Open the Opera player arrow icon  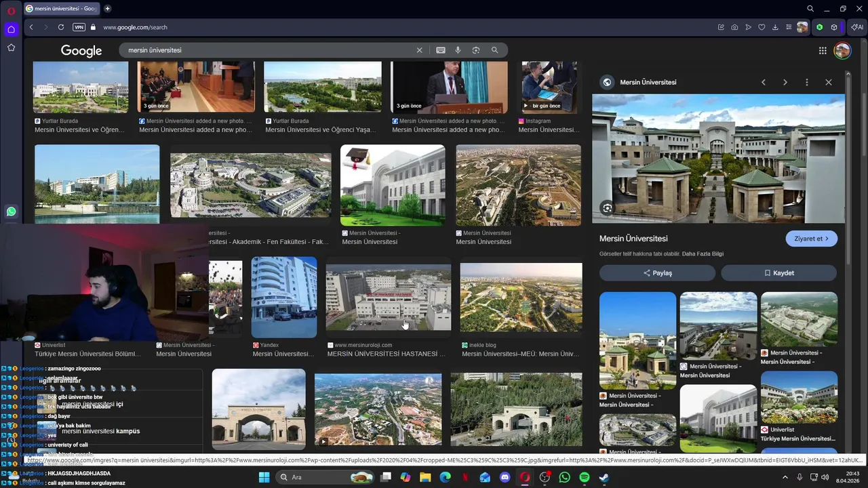(x=748, y=27)
